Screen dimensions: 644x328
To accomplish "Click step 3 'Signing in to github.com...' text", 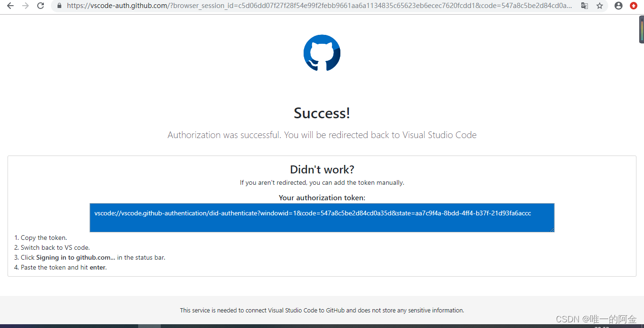I will pos(75,257).
